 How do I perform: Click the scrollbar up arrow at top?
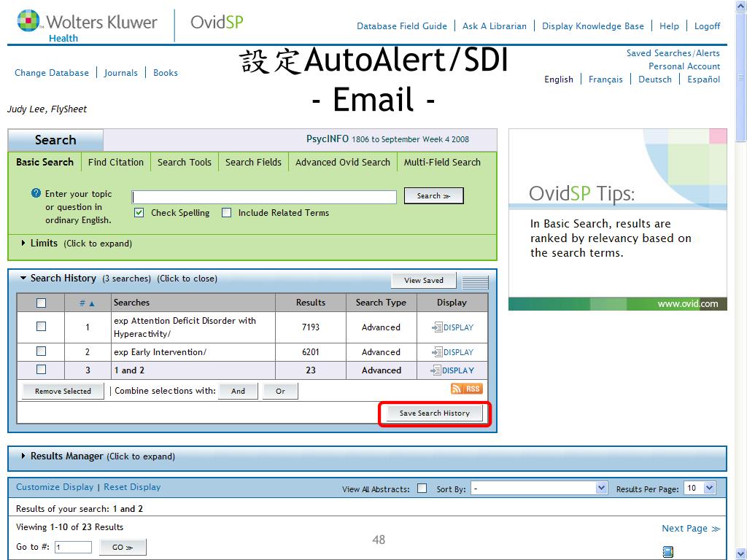(x=741, y=5)
